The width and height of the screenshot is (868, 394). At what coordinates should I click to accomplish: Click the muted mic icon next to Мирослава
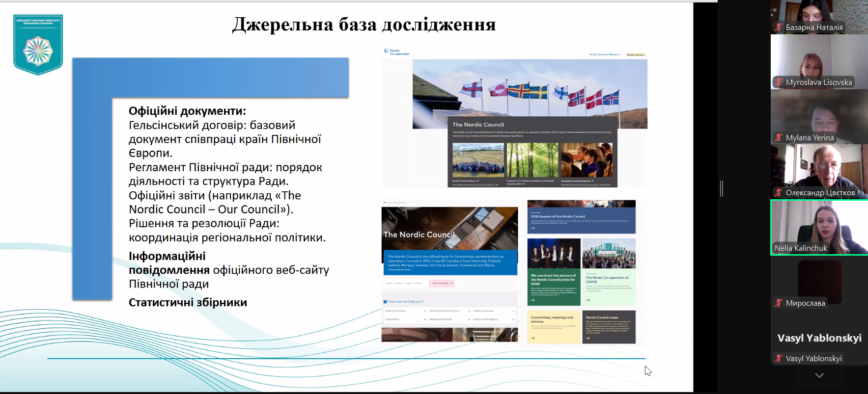[x=778, y=303]
